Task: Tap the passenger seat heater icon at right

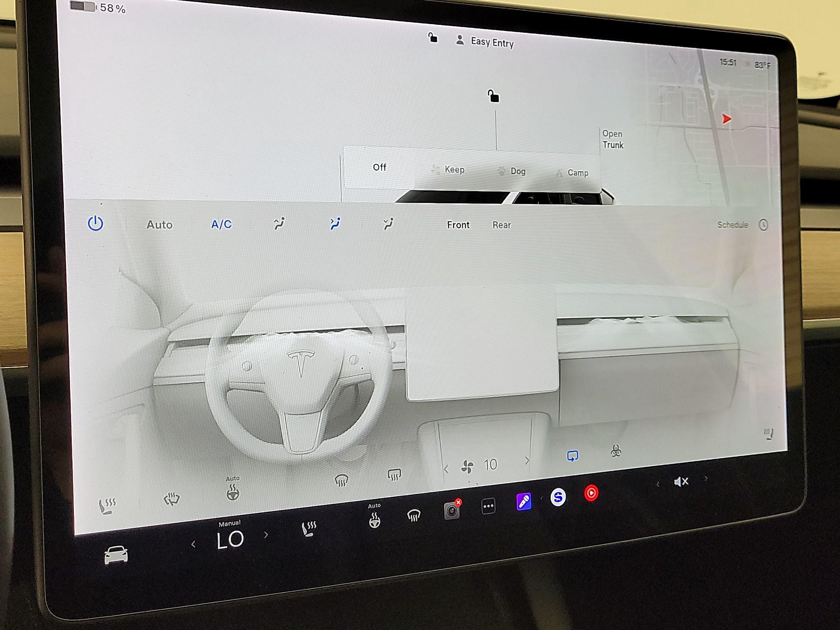Action: 769,434
